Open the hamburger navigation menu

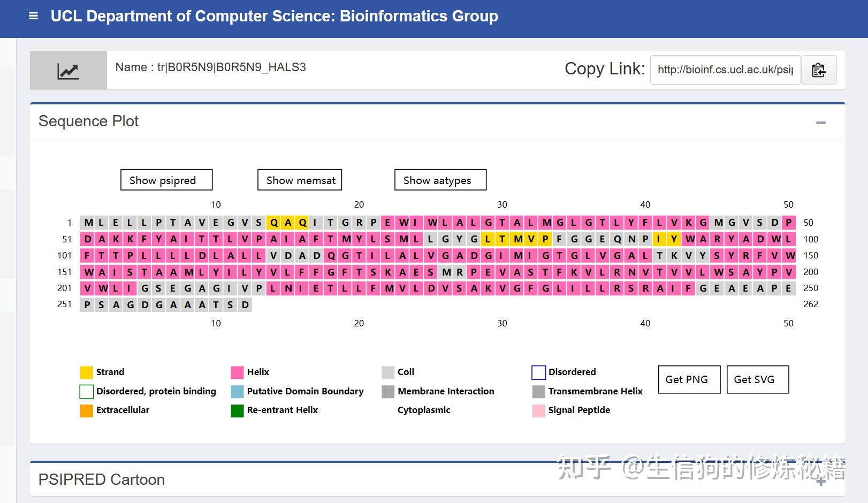tap(33, 16)
